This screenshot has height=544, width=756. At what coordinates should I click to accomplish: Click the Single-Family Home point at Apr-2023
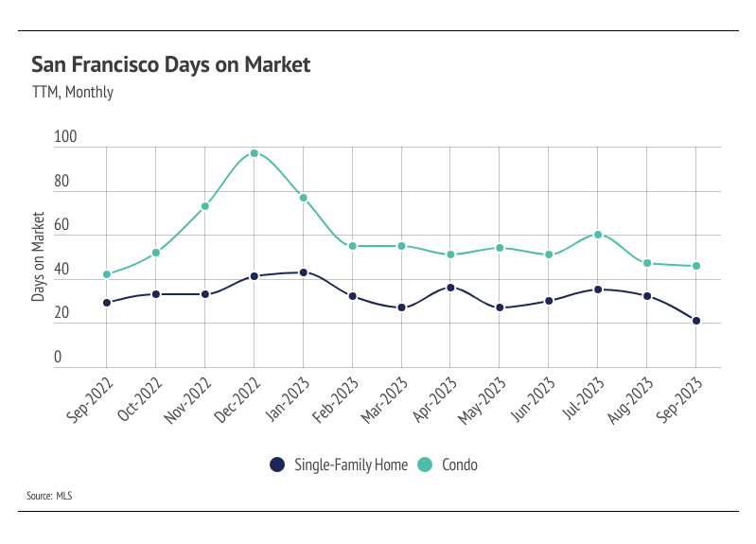450,288
